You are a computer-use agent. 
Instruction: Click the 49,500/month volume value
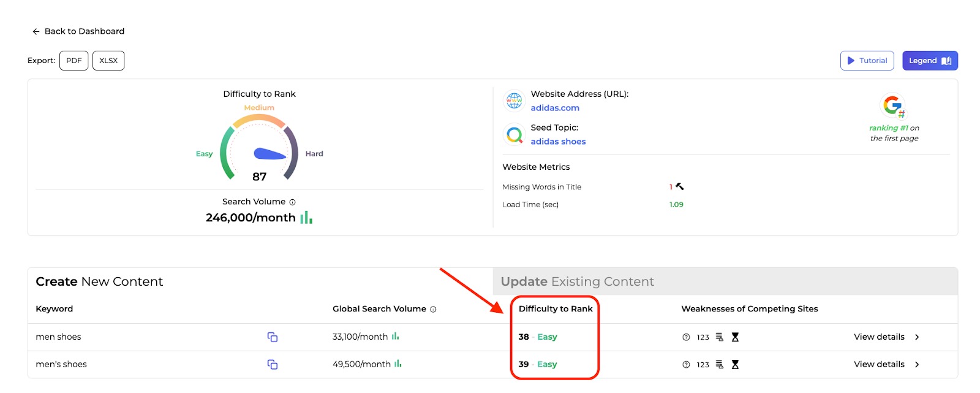(361, 365)
